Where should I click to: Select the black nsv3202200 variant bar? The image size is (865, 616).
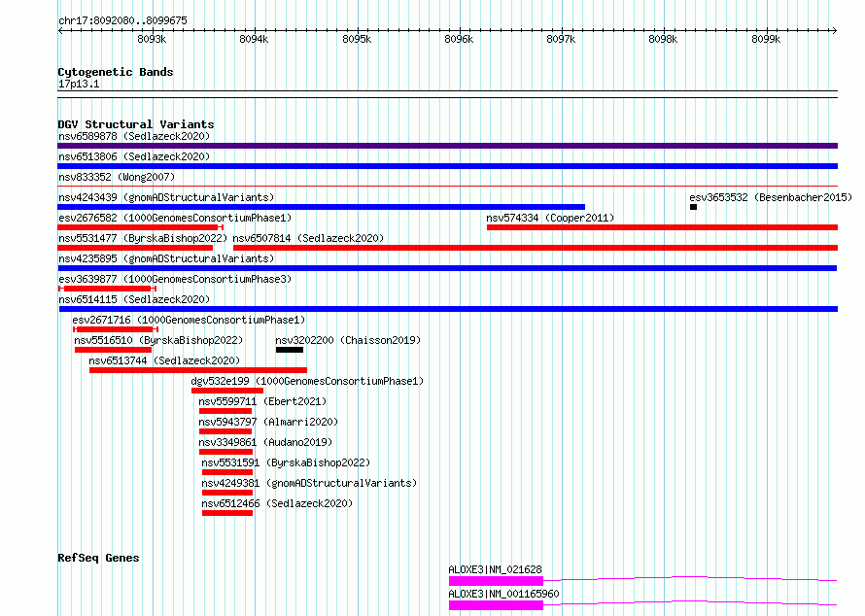pos(290,350)
